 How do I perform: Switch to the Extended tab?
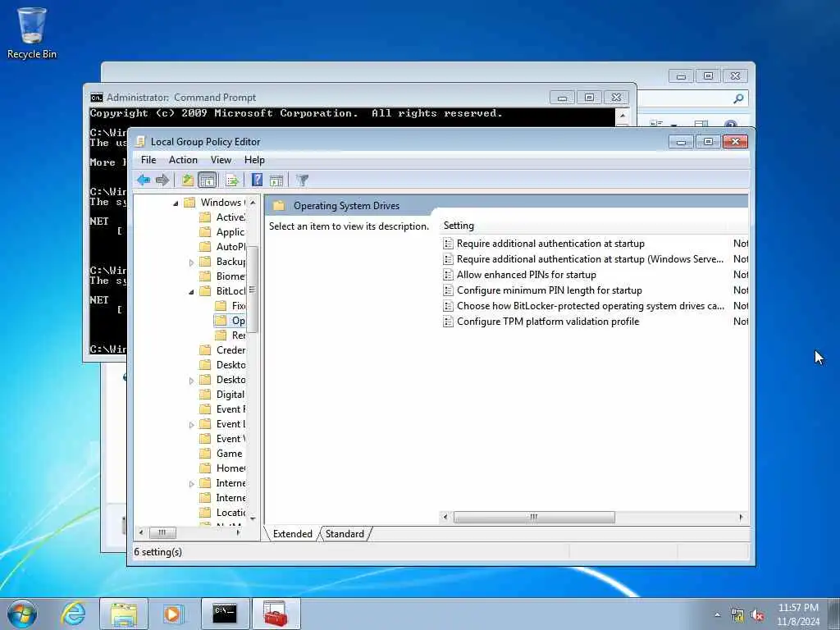(x=293, y=533)
